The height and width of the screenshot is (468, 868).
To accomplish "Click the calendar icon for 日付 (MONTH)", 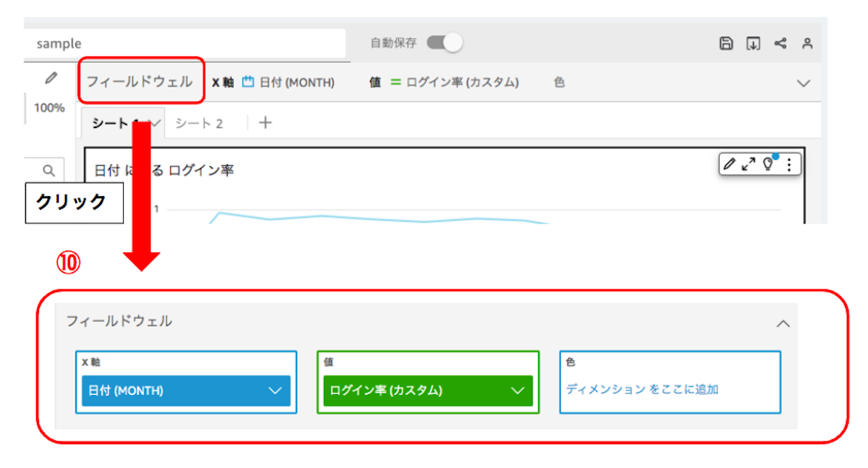I will tap(248, 82).
